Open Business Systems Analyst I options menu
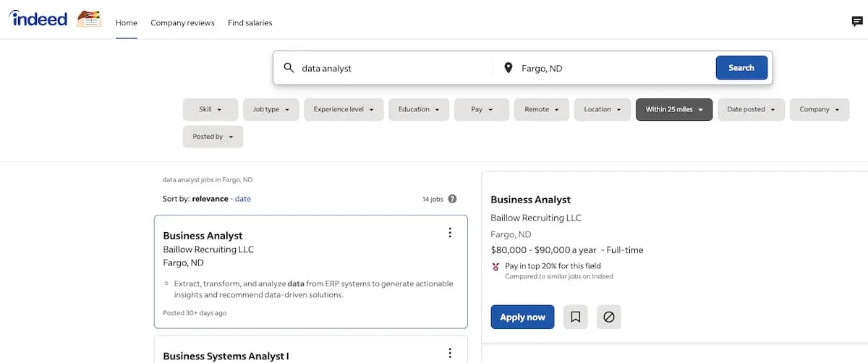 [449, 353]
